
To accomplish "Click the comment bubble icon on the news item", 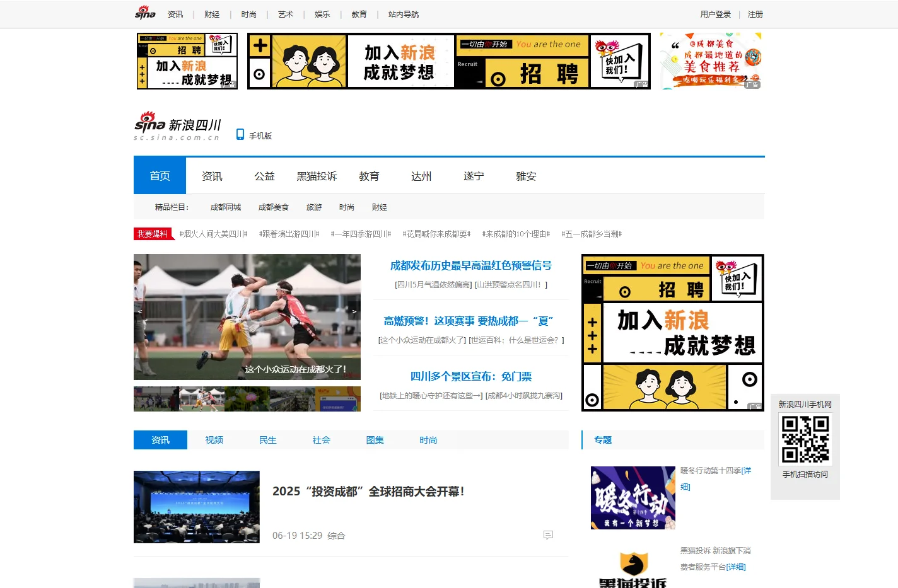I will (548, 535).
